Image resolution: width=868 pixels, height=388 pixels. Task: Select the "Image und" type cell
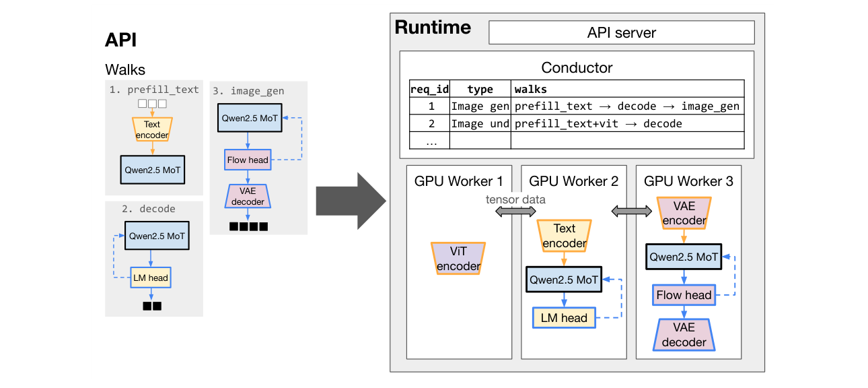[x=480, y=123]
